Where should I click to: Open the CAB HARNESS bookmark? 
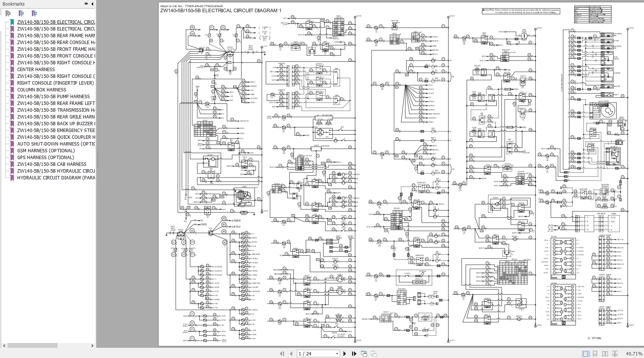[52, 164]
